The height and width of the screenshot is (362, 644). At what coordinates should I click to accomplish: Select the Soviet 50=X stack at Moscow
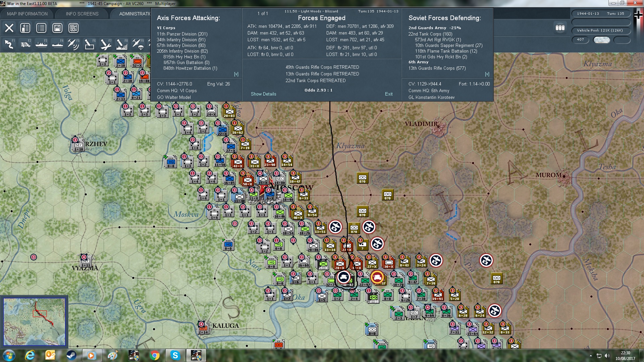pyautogui.click(x=248, y=180)
